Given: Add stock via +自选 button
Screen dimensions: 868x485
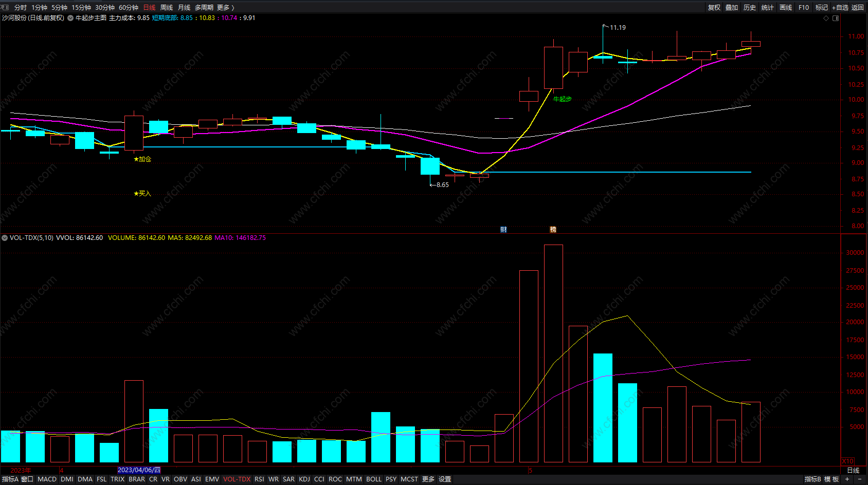Looking at the screenshot, I should (x=840, y=8).
